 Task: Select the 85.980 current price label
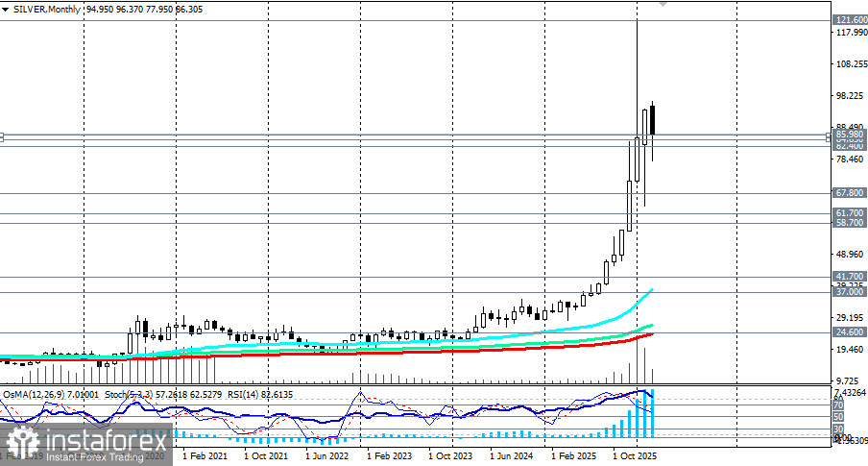(850, 135)
